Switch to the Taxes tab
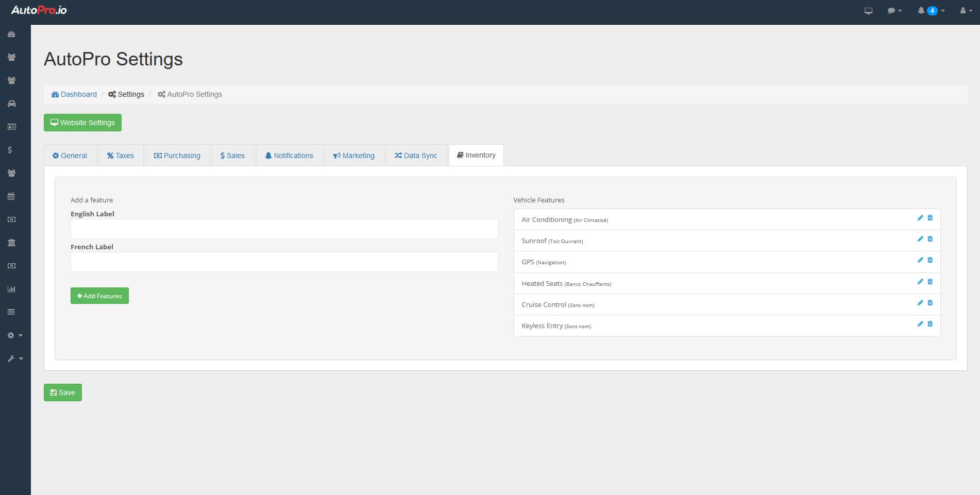The image size is (980, 495). 121,156
